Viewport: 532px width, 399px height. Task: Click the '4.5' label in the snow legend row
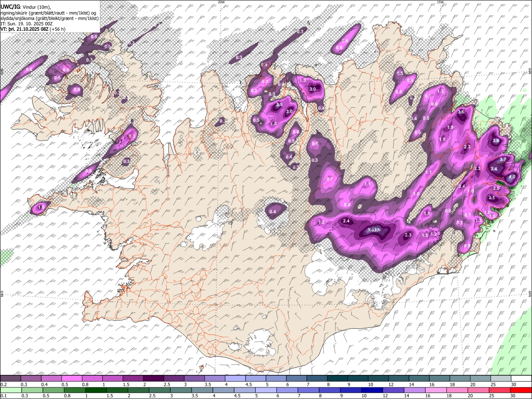click(249, 384)
